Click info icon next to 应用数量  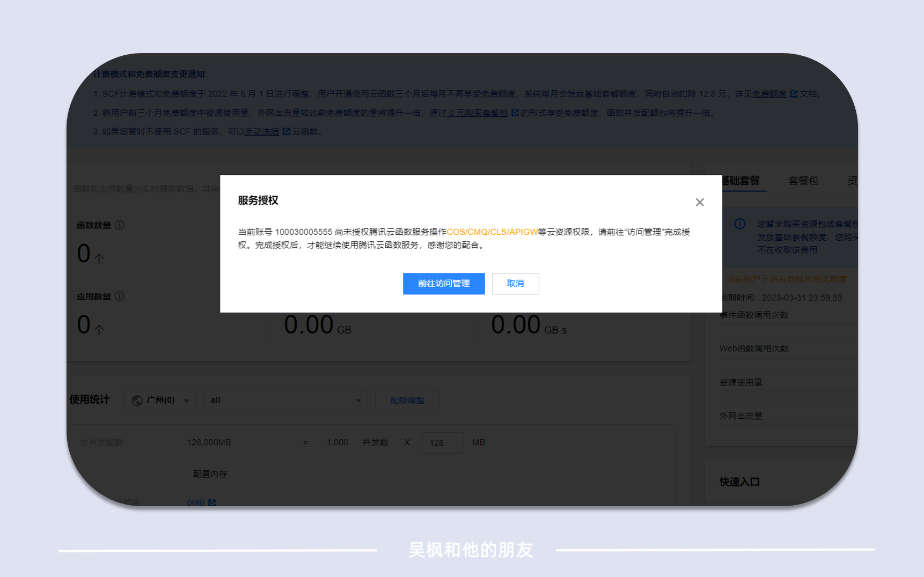pyautogui.click(x=120, y=296)
